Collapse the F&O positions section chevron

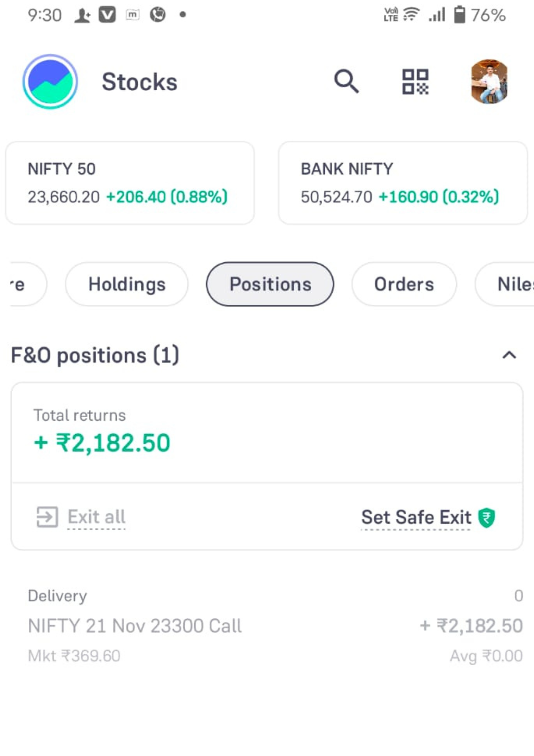pyautogui.click(x=509, y=355)
